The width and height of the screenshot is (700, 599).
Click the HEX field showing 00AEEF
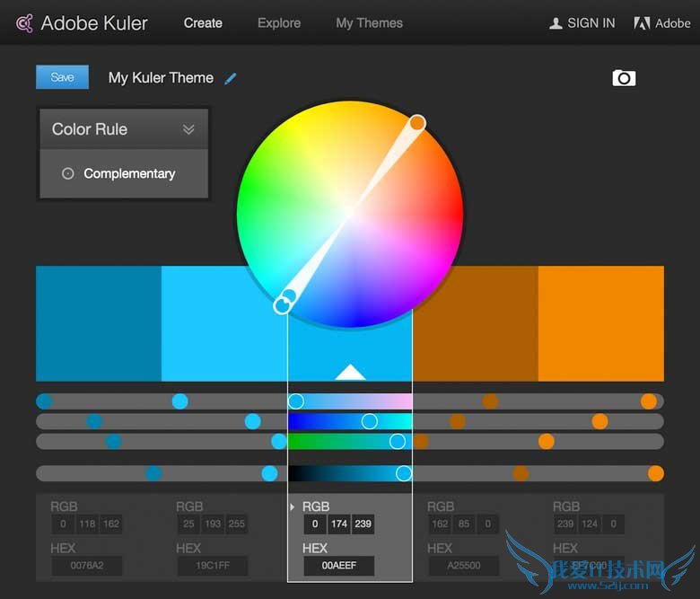[x=339, y=566]
